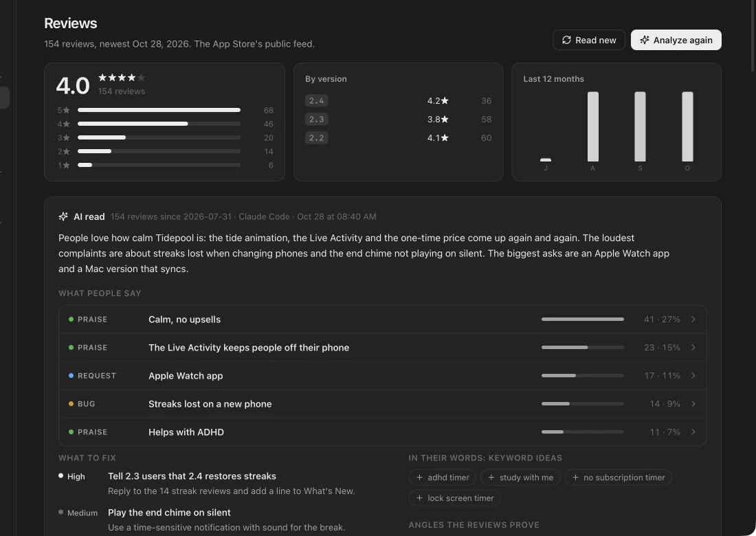Click the 41 · 27% count for Calm

pyautogui.click(x=662, y=319)
